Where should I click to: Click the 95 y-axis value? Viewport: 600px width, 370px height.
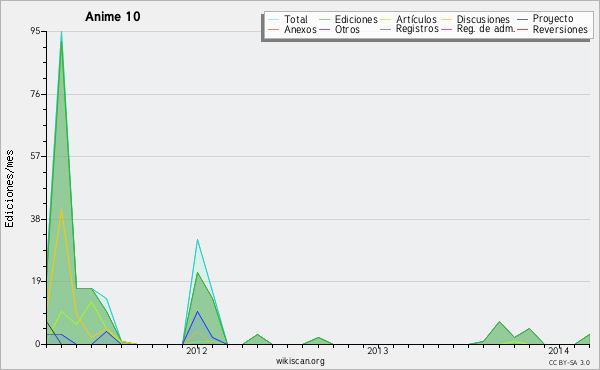point(35,31)
